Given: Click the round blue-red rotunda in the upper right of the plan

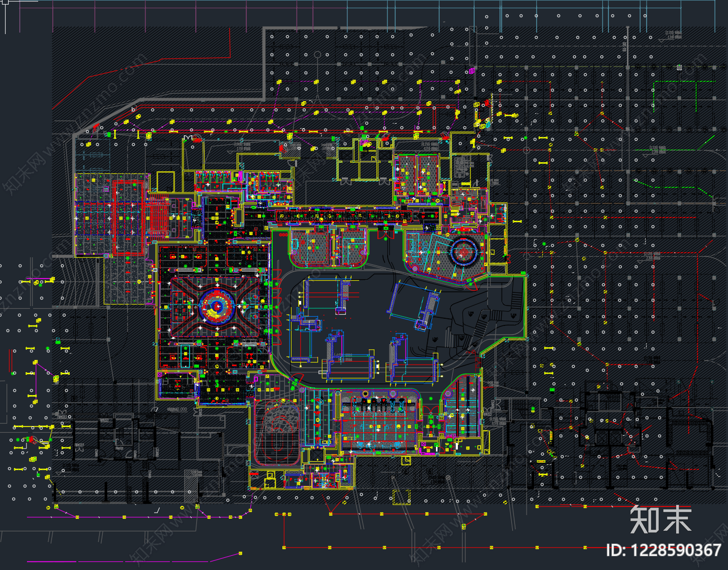Looking at the screenshot, I should pyautogui.click(x=463, y=251).
